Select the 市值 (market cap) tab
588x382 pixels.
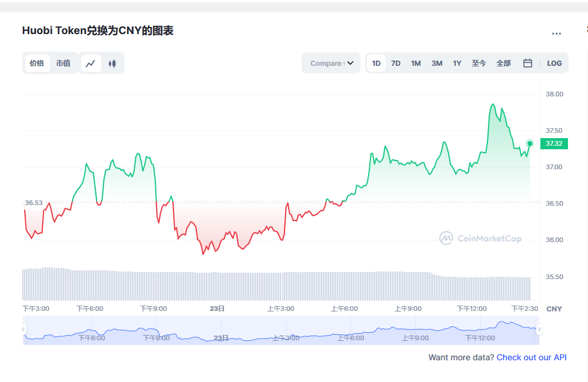[64, 63]
